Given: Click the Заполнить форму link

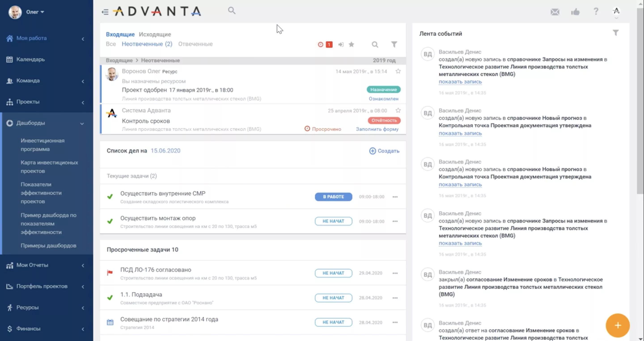Looking at the screenshot, I should [x=377, y=129].
